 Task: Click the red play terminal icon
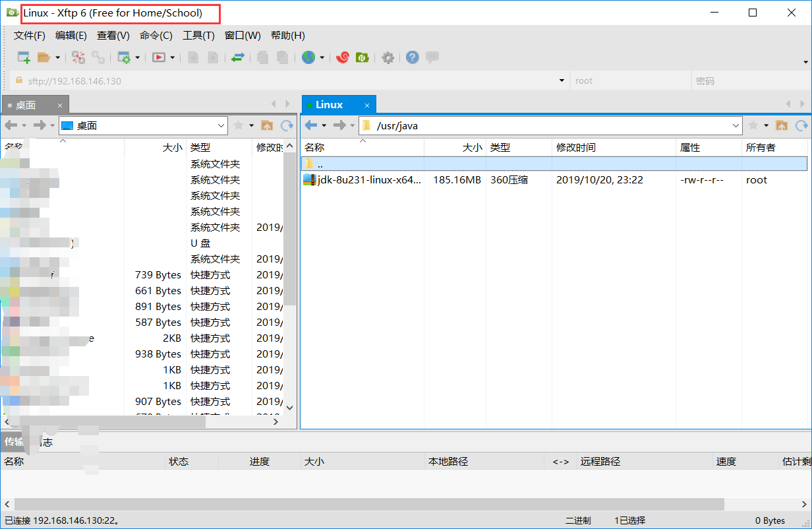pyautogui.click(x=159, y=57)
